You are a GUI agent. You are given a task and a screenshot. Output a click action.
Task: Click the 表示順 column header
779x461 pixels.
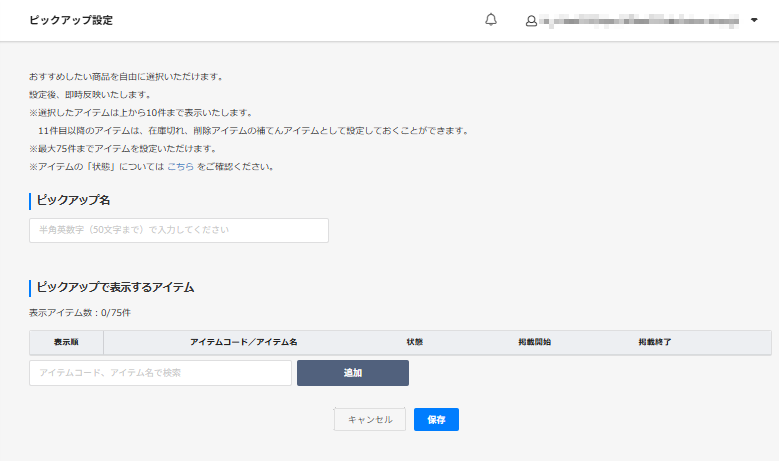tap(66, 342)
